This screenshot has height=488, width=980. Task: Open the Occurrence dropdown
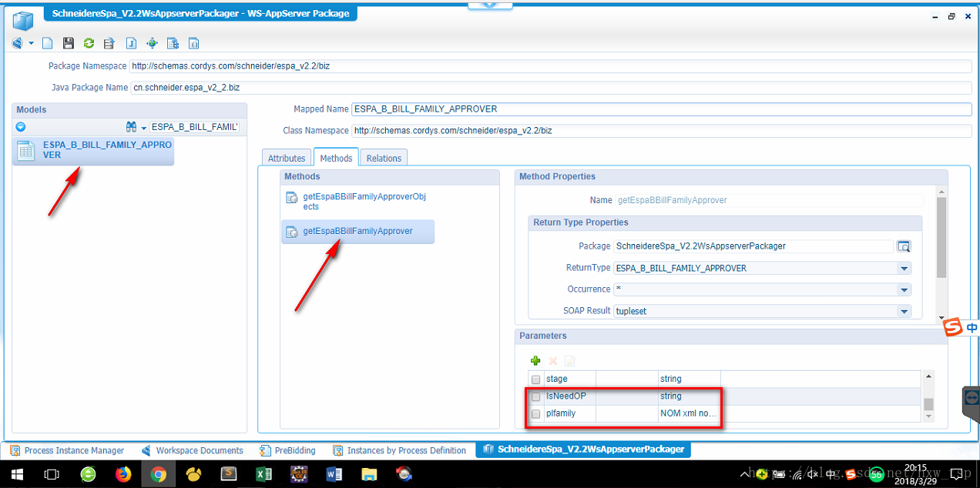coord(904,290)
